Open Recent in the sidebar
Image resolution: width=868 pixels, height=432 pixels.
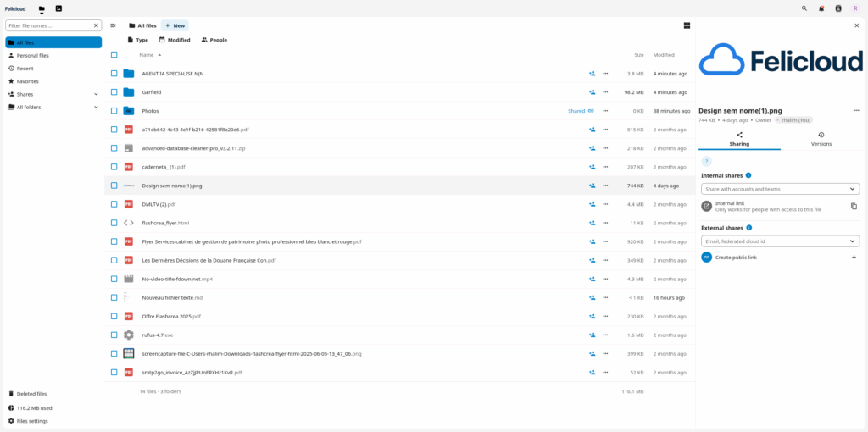pos(53,69)
